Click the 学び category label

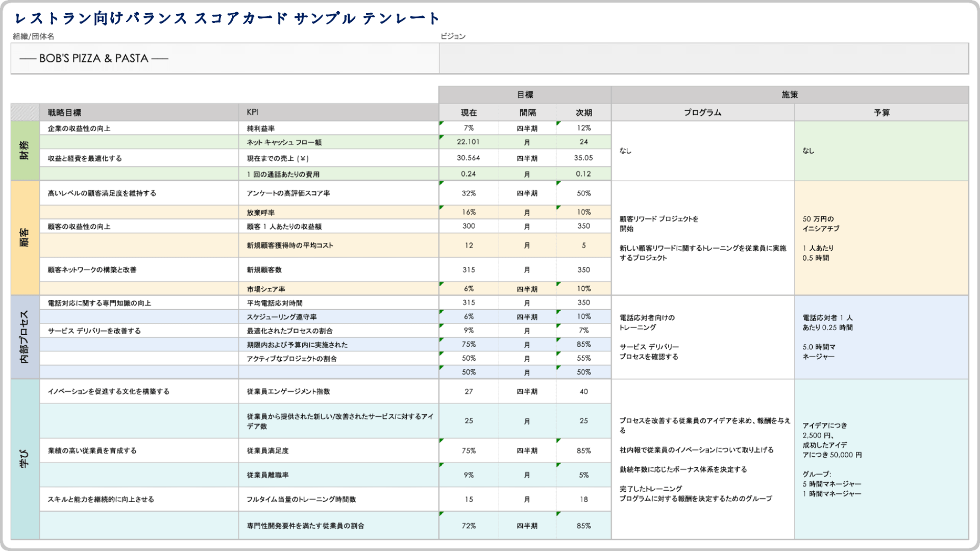pyautogui.click(x=25, y=459)
